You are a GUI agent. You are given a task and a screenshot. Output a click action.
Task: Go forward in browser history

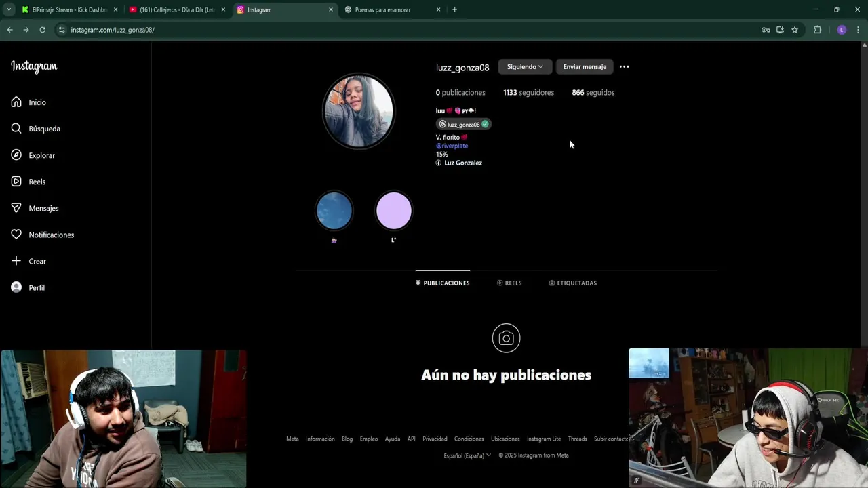26,30
